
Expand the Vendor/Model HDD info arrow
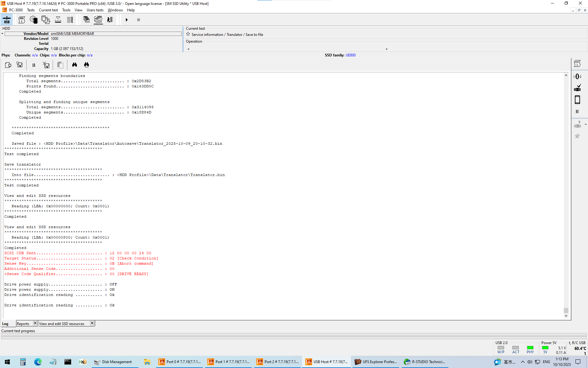tap(2, 34)
